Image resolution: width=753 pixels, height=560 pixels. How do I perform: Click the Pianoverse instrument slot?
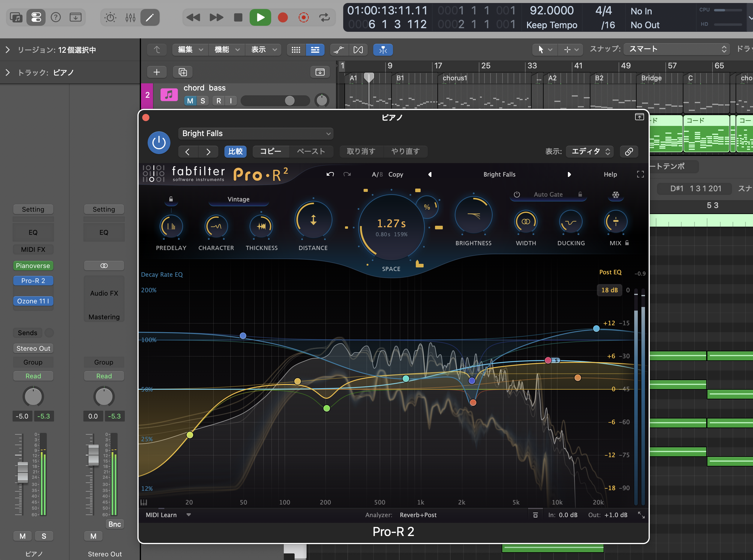[33, 266]
